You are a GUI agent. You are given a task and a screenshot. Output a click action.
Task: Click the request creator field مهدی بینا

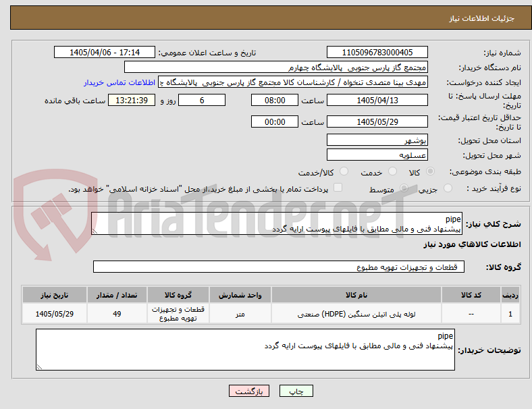pos(293,82)
